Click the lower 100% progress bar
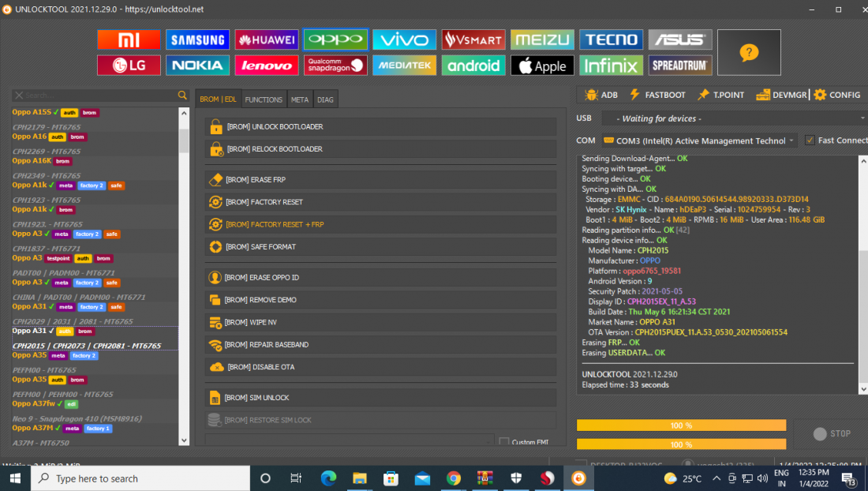The width and height of the screenshot is (868, 491). 682,444
